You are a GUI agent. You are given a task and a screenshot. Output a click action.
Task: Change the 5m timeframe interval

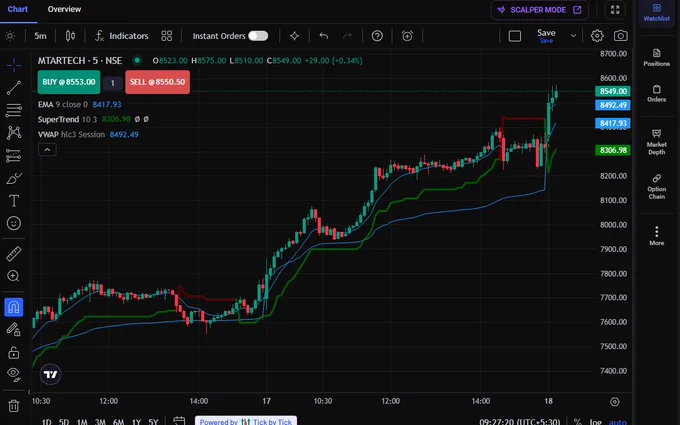(x=40, y=36)
